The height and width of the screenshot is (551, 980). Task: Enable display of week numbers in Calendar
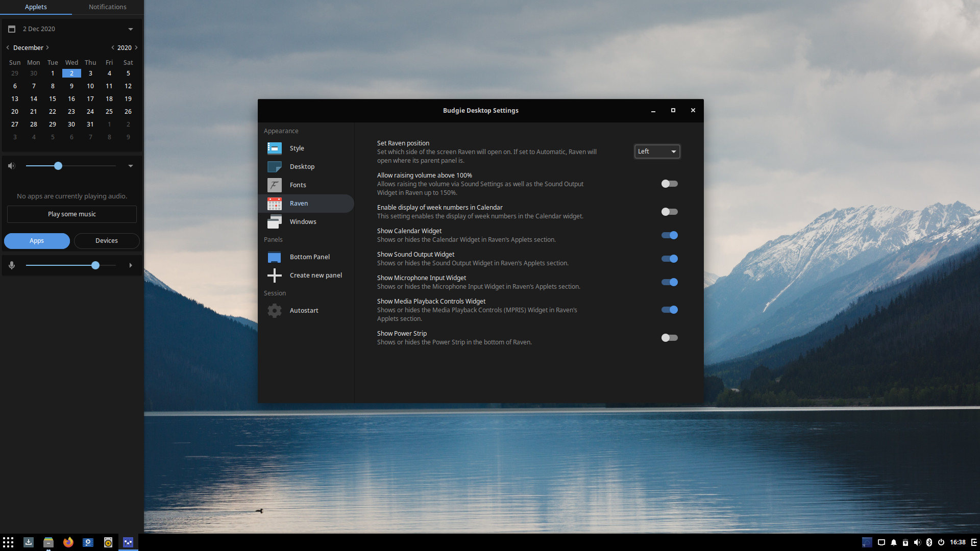click(669, 211)
